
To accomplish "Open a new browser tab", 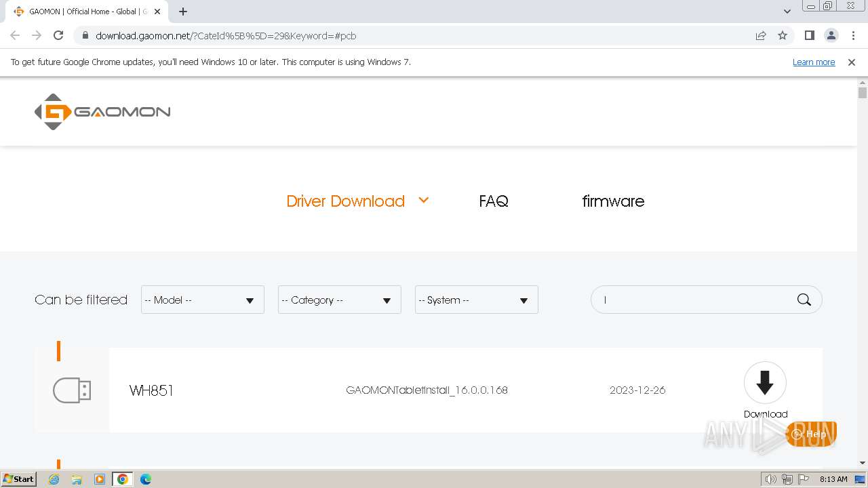I will click(x=183, y=12).
